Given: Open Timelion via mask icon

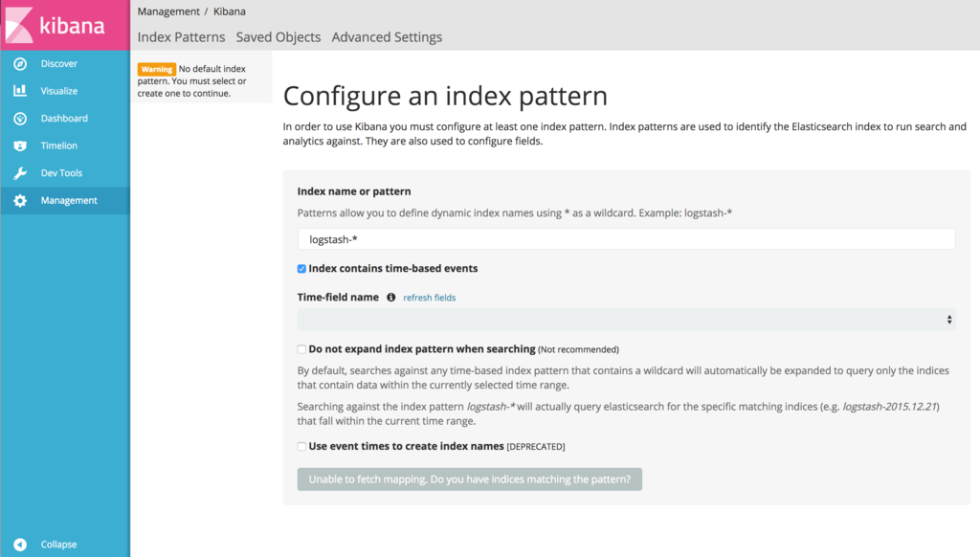Looking at the screenshot, I should [x=20, y=145].
